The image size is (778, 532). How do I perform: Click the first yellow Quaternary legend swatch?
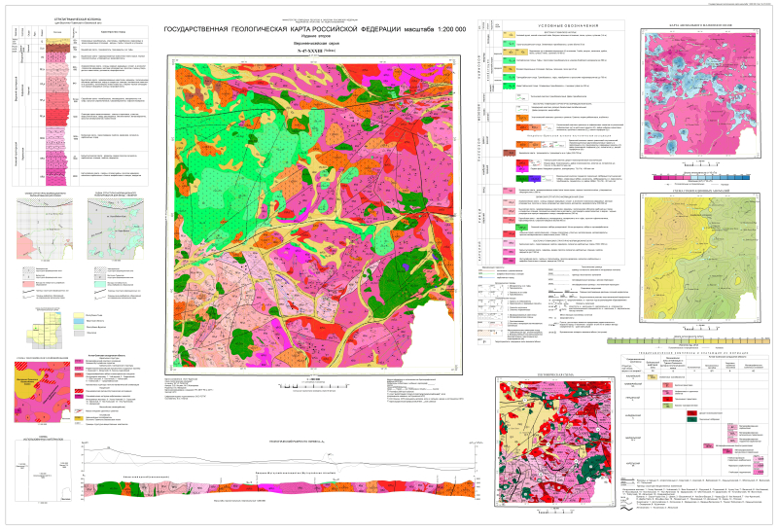click(510, 35)
